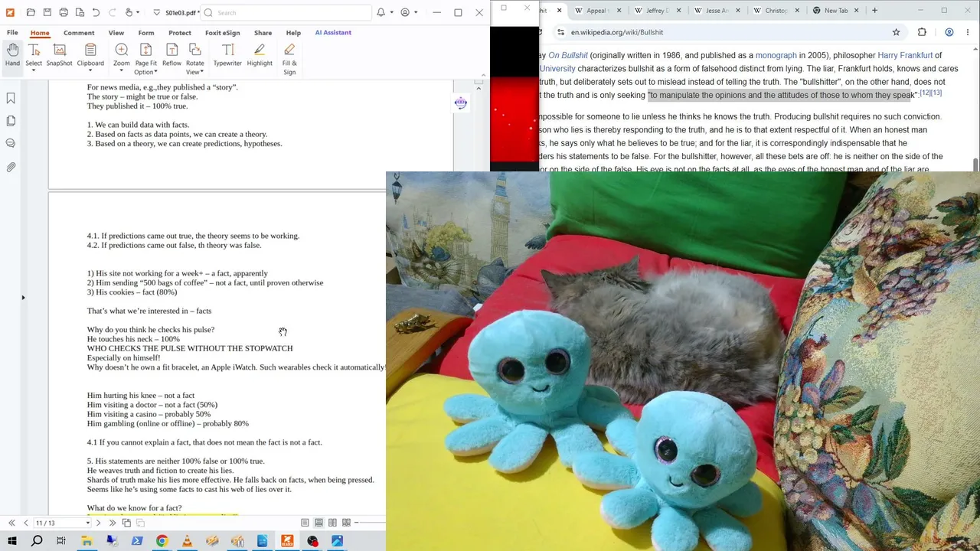Open the Attachments paperclip panel
The image size is (980, 551).
[11, 167]
